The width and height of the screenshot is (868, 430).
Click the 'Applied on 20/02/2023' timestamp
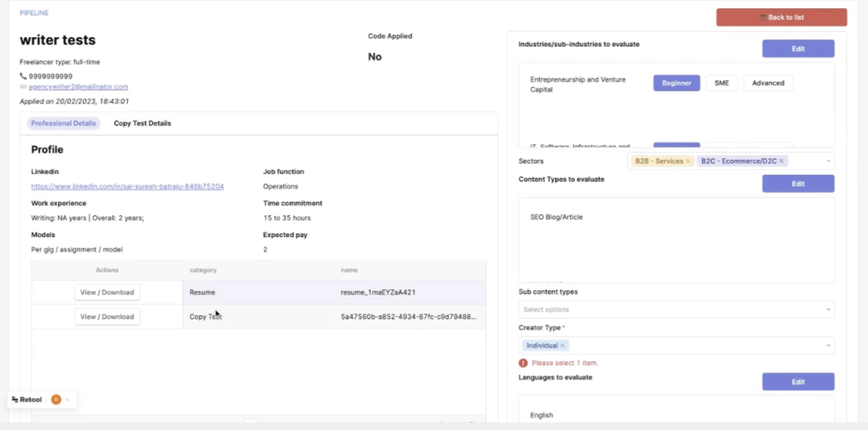tap(74, 101)
